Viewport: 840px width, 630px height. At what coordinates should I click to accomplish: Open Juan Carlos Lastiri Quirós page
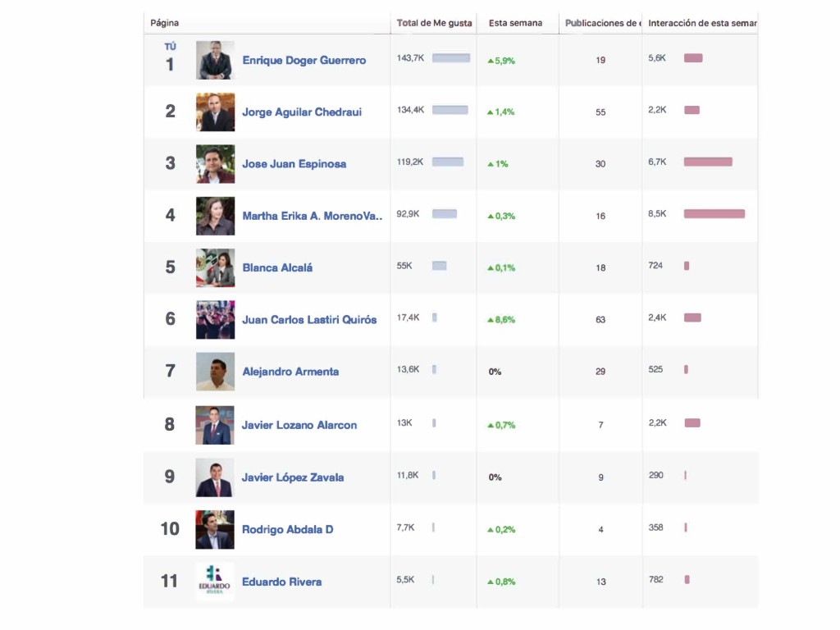coord(309,320)
